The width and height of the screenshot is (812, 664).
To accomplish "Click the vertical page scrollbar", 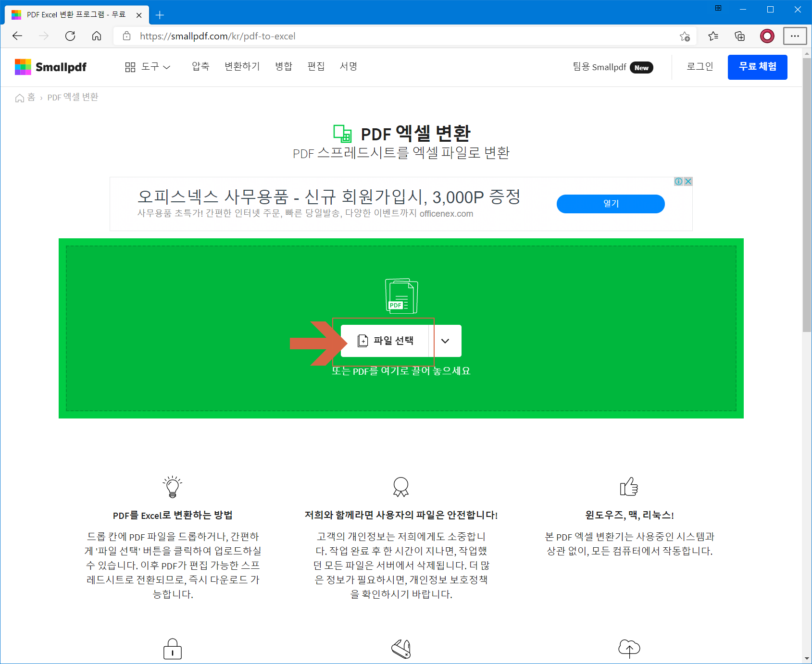I will (807, 195).
